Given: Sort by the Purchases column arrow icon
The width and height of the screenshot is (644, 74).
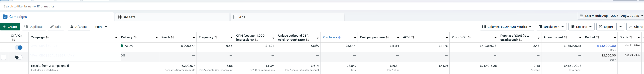Looking at the screenshot, I should tap(339, 37).
